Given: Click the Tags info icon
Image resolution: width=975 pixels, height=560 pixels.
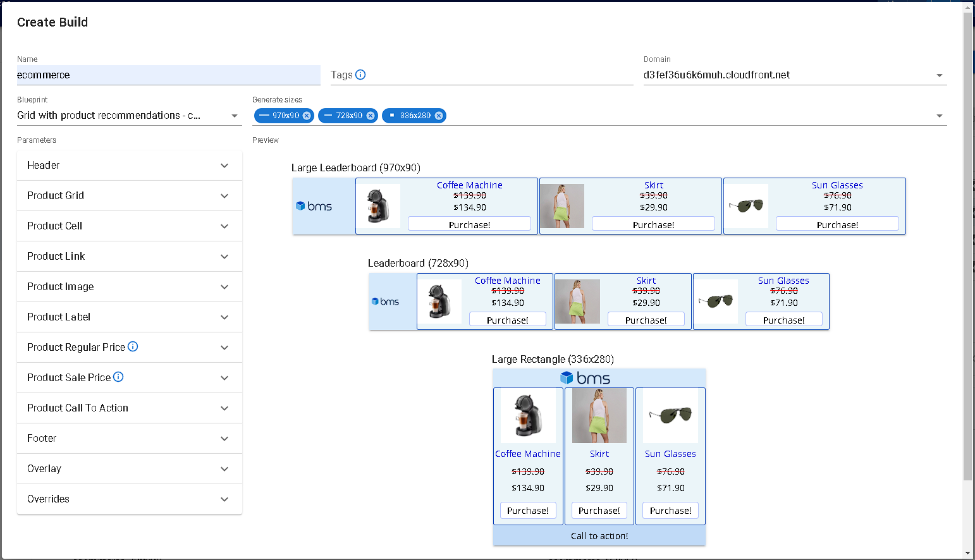Looking at the screenshot, I should tap(360, 75).
